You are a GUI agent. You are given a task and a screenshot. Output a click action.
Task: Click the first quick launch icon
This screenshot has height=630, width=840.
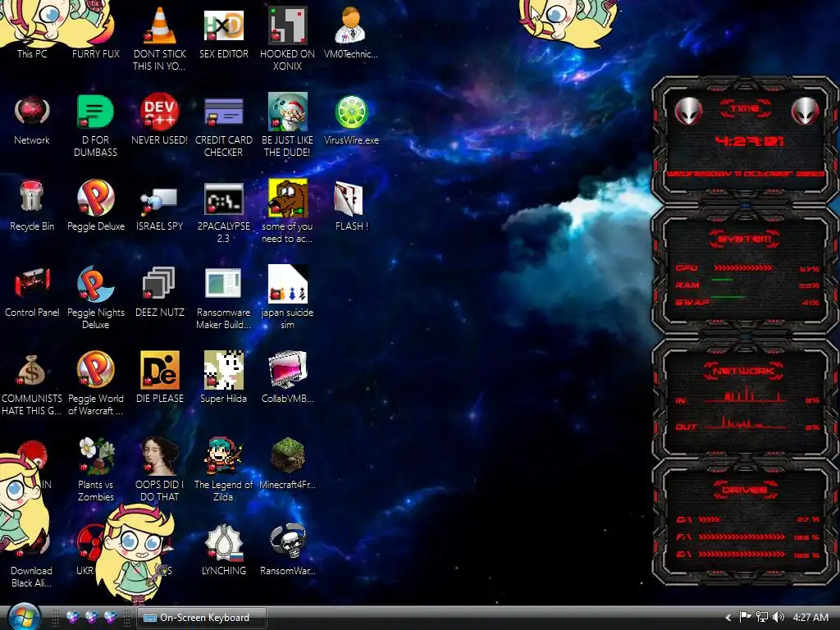pos(72,617)
